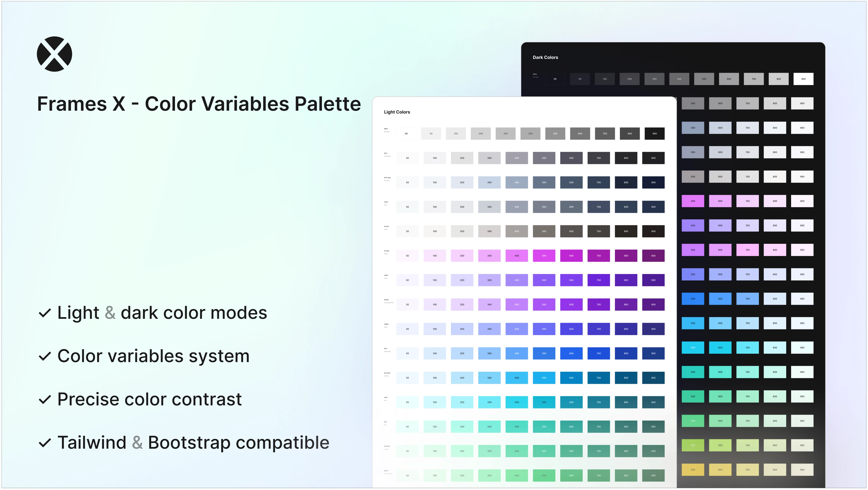This screenshot has width=868, height=490.
Task: Click the checkmark beside Light & dark color modes
Action: tap(45, 313)
